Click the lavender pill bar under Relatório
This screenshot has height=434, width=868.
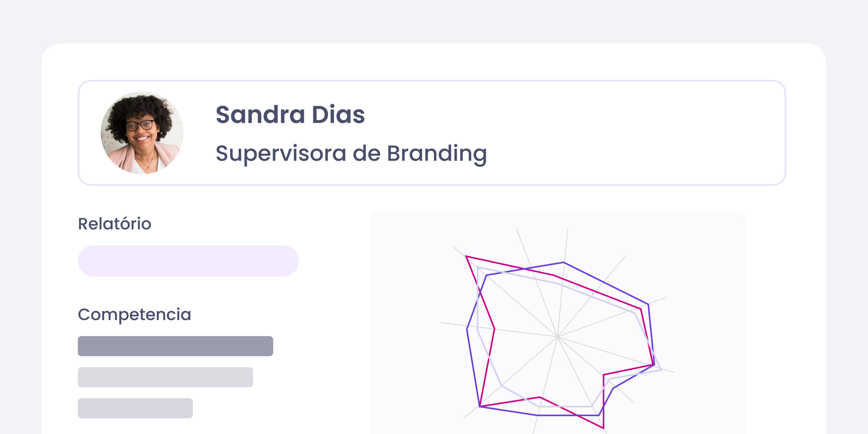(188, 261)
